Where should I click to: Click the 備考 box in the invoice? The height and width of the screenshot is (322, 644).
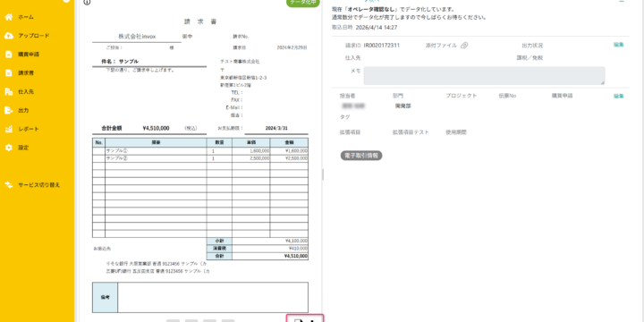[x=200, y=297]
